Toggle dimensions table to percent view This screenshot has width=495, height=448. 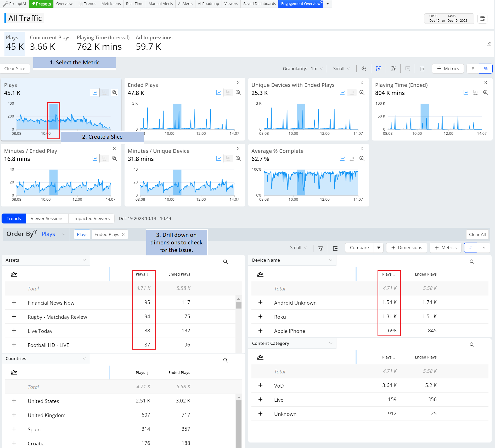(483, 248)
